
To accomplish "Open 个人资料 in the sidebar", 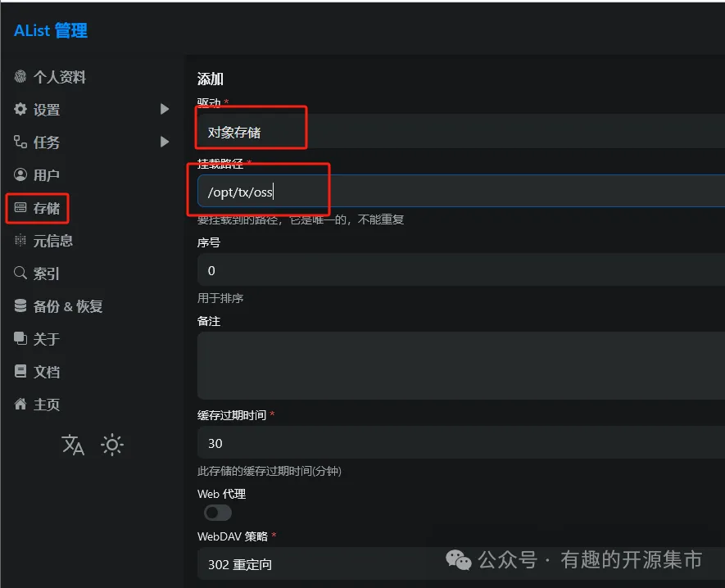I will tap(60, 77).
